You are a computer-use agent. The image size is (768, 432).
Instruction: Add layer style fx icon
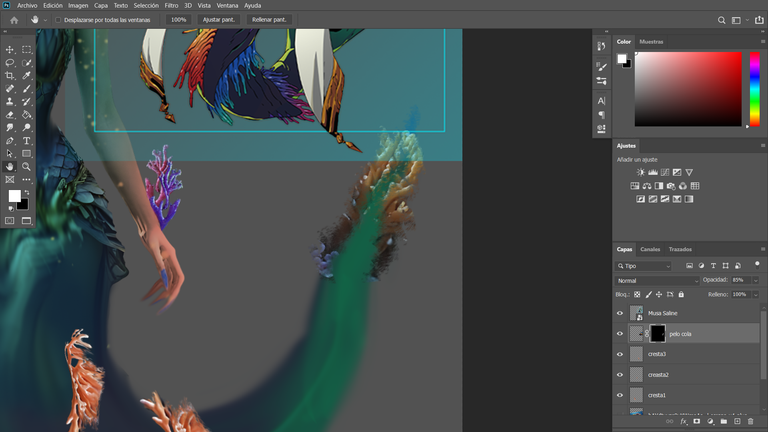[683, 421]
